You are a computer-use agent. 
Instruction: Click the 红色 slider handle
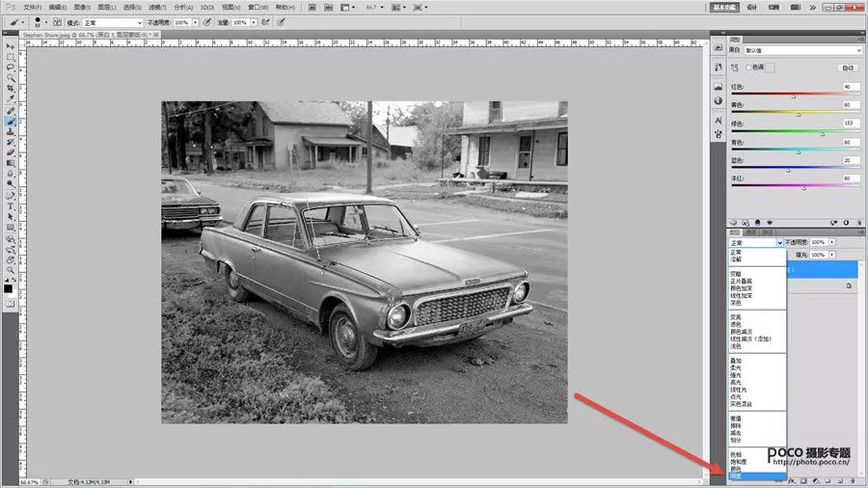pos(794,96)
